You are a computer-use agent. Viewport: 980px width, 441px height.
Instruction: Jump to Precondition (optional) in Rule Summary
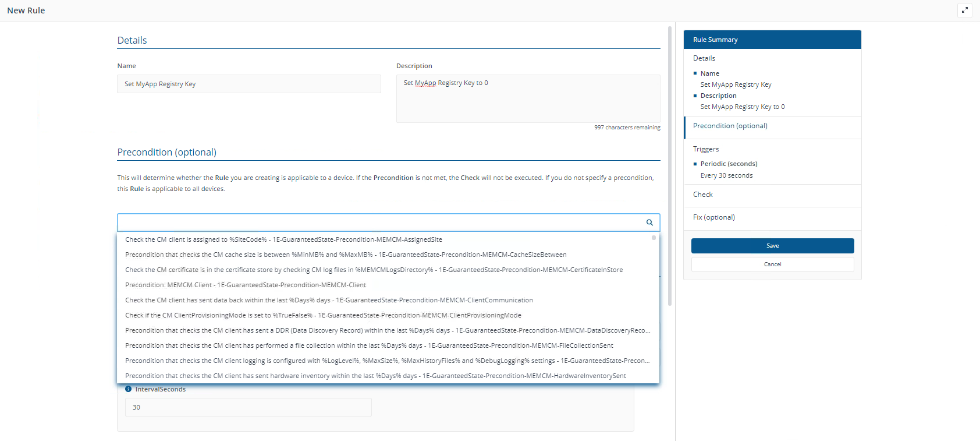(x=730, y=126)
